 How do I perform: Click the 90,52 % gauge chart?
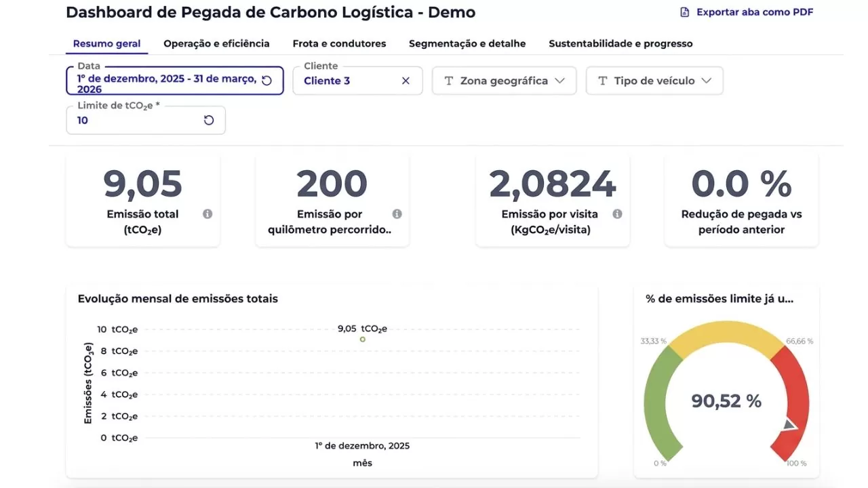click(726, 401)
